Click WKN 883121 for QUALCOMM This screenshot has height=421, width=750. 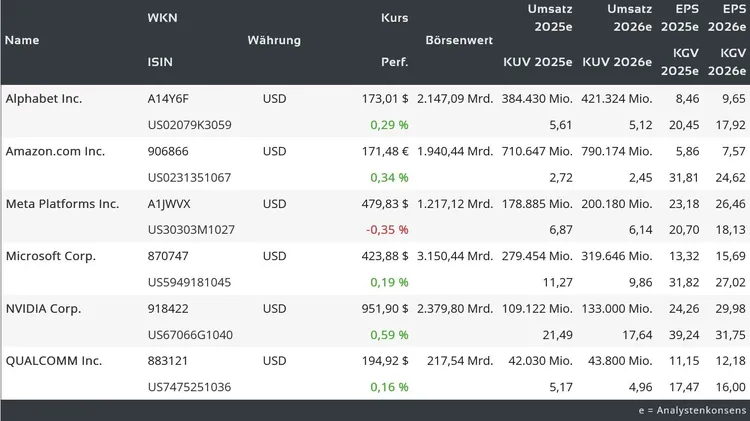(x=168, y=361)
